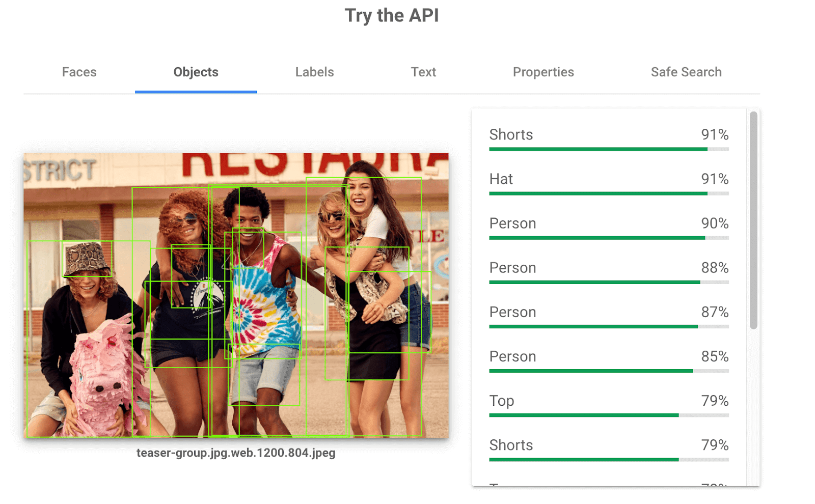Click the Person 90% result
The image size is (815, 504).
point(609,227)
